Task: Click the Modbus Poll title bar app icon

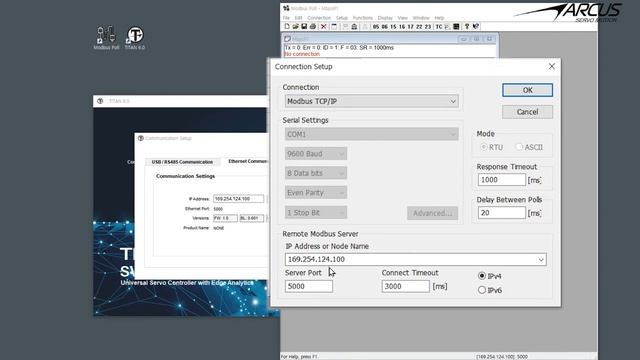Action: pyautogui.click(x=286, y=8)
